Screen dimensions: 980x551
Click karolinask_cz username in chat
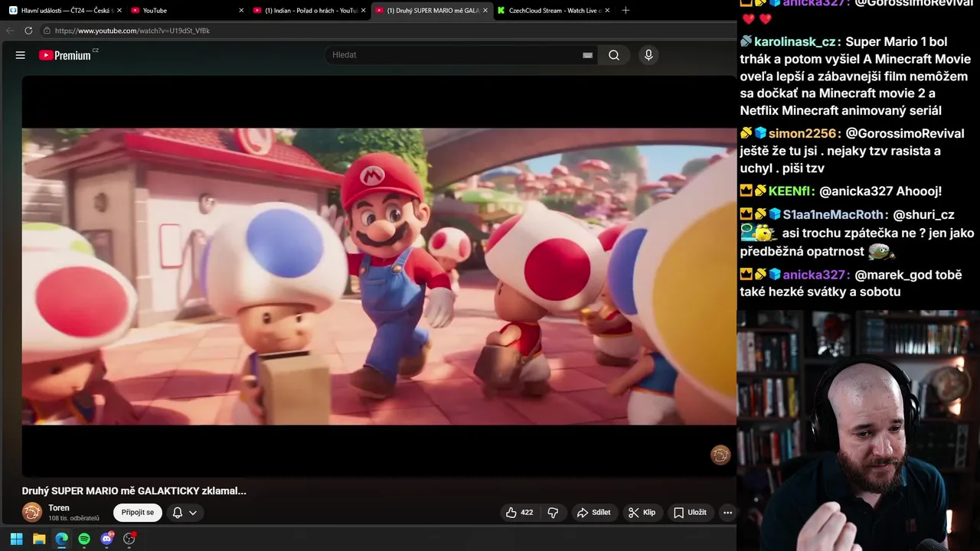pos(795,42)
